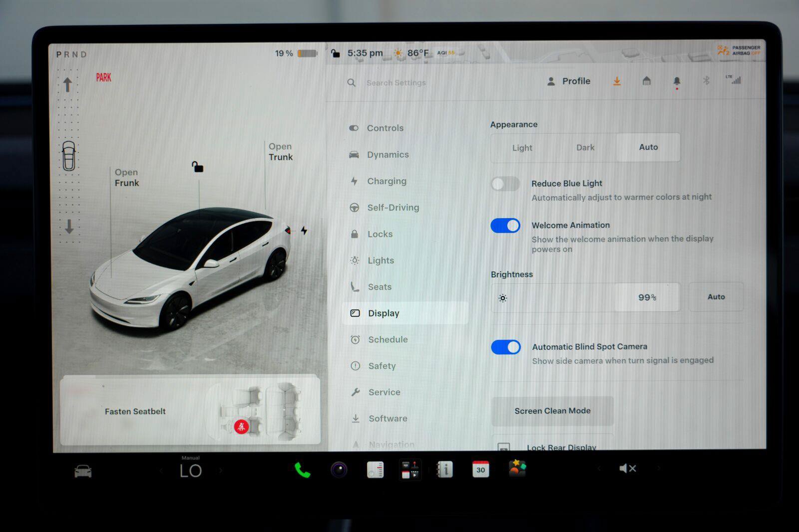This screenshot has height=532, width=799.
Task: Increase temperature with right arrow beside LO
Action: click(221, 470)
